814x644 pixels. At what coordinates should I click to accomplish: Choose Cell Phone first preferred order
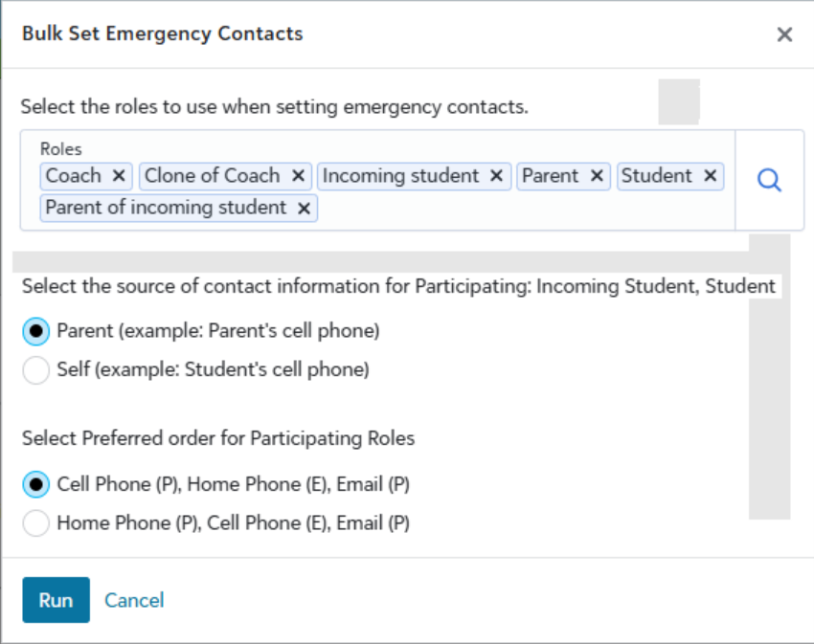coord(36,485)
